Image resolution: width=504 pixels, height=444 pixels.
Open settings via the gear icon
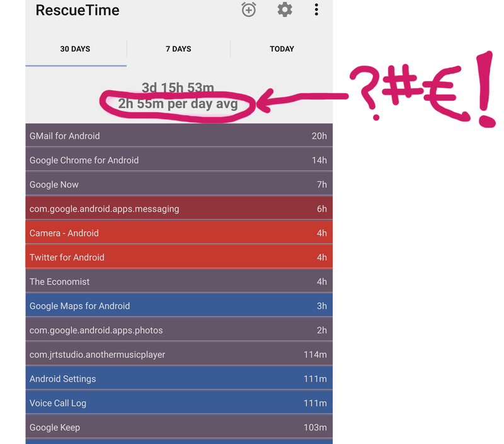tap(285, 10)
